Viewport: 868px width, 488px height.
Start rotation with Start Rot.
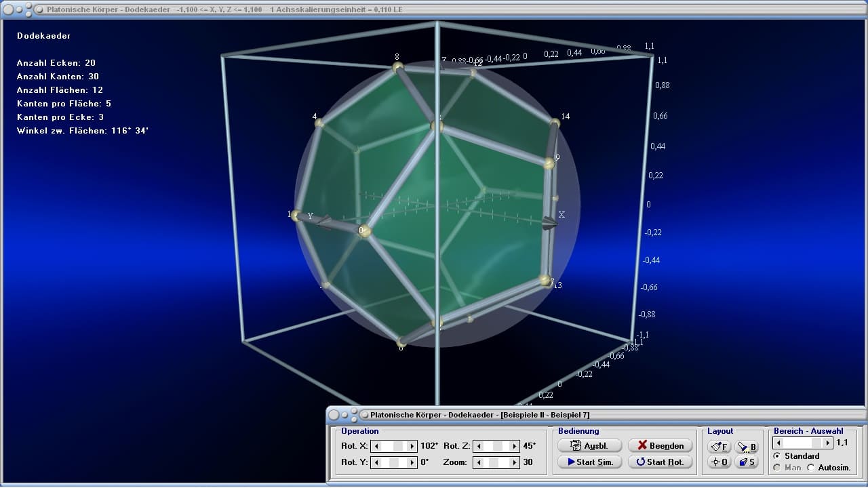pyautogui.click(x=660, y=462)
